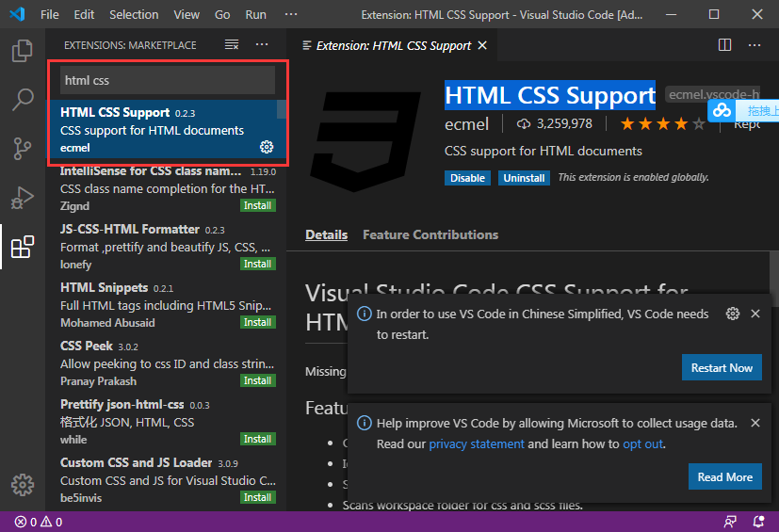Install Custom CSS and JS Loader
Screen dimensions: 779x532
(x=258, y=497)
